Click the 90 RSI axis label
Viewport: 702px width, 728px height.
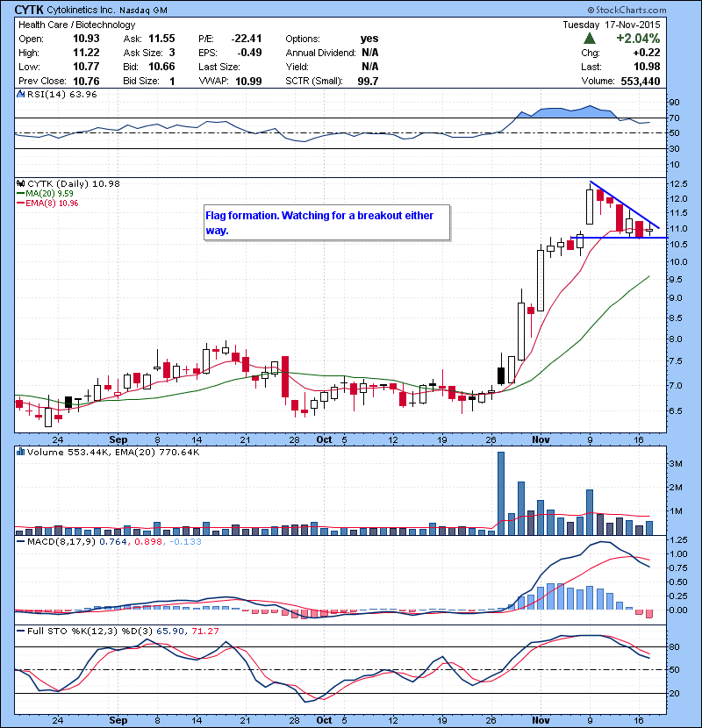pos(674,102)
